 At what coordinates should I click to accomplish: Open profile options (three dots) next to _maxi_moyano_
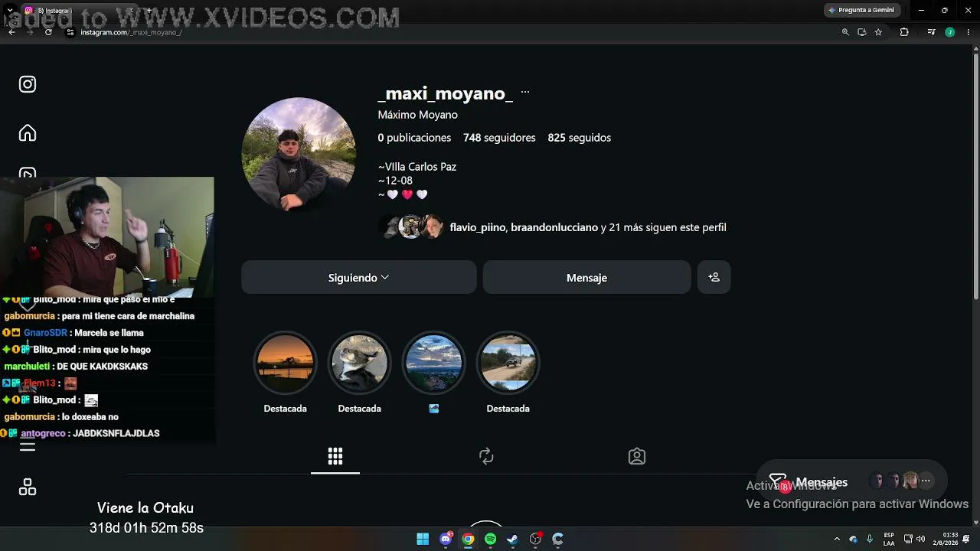pos(525,92)
